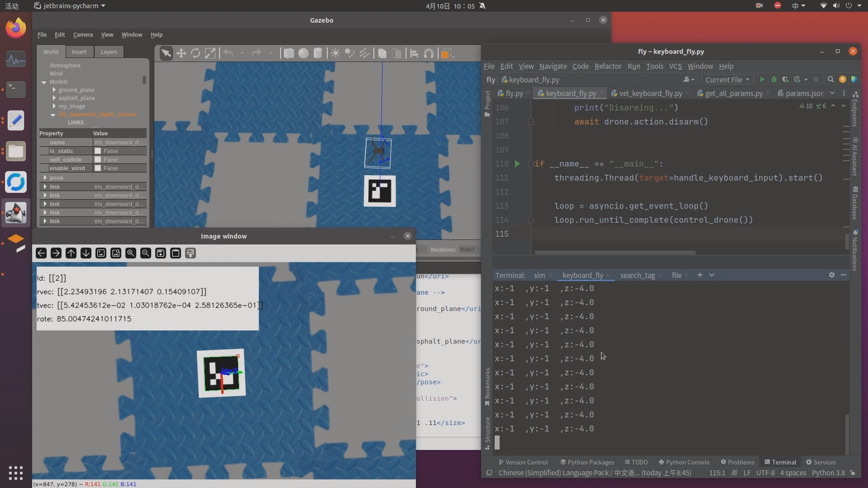Show the hidden editor tabs dropdown

[x=832, y=93]
